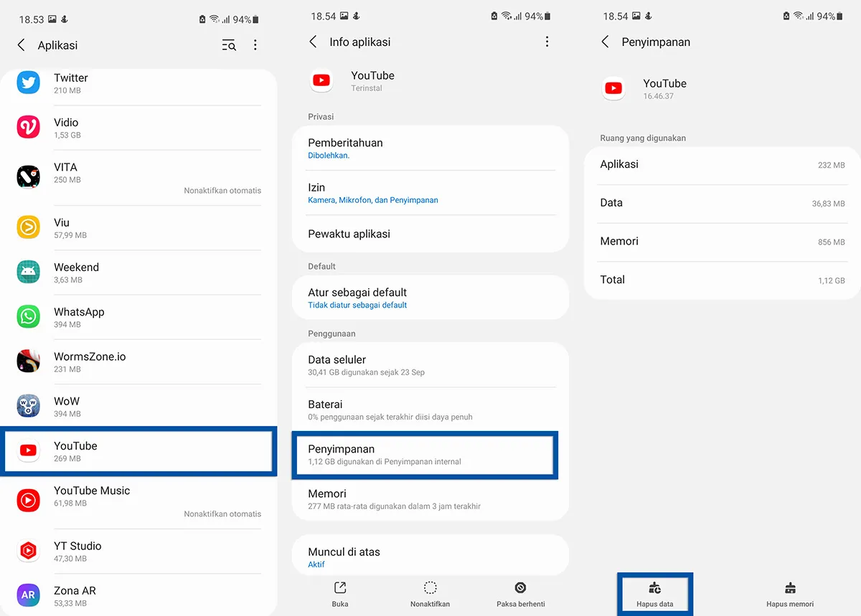Check Baterai usage since last full charge
The width and height of the screenshot is (861, 616).
(430, 410)
